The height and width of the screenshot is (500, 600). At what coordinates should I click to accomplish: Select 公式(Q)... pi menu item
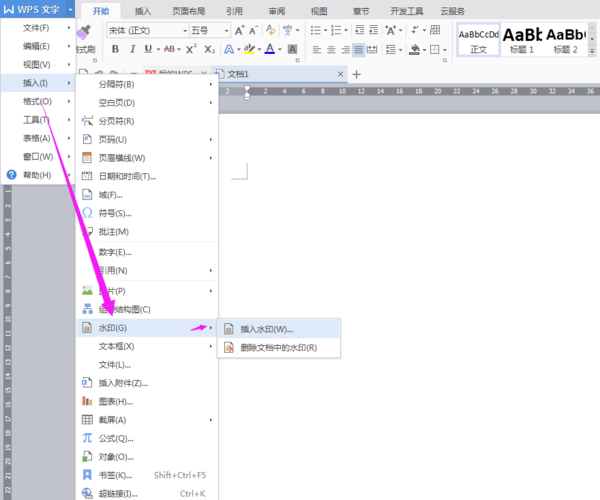coord(147,438)
